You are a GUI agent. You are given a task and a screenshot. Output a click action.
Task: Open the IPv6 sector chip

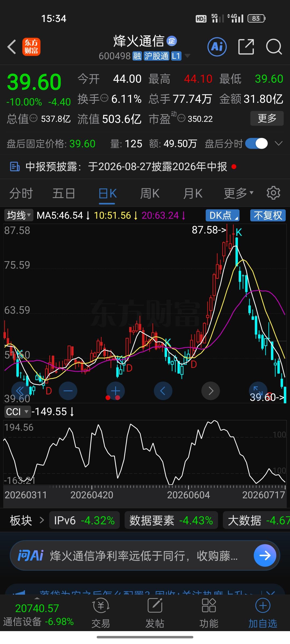(x=84, y=521)
